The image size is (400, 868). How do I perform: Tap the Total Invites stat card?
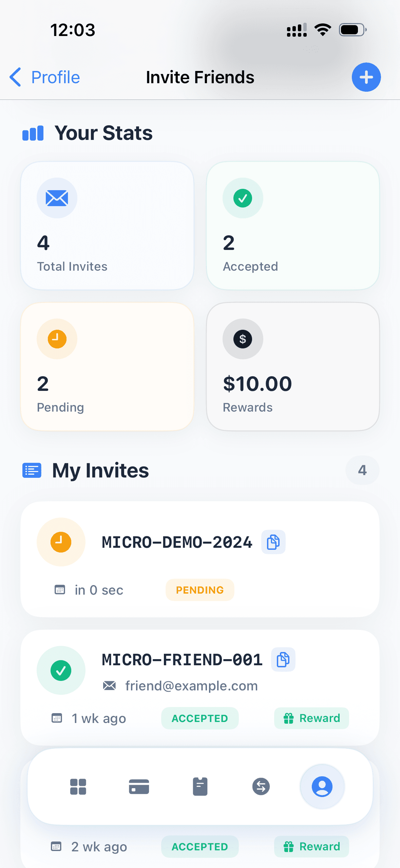pyautogui.click(x=107, y=226)
